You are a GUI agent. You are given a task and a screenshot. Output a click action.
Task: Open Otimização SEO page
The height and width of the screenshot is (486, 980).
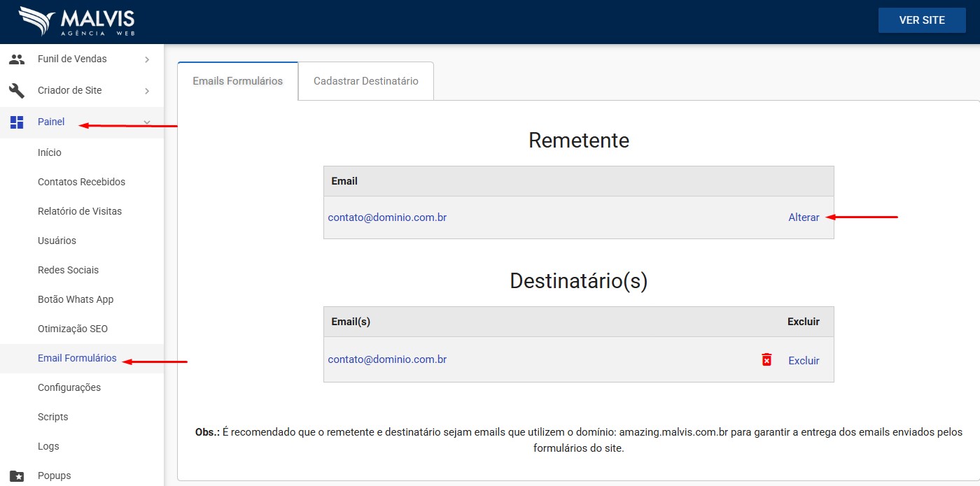pos(73,329)
